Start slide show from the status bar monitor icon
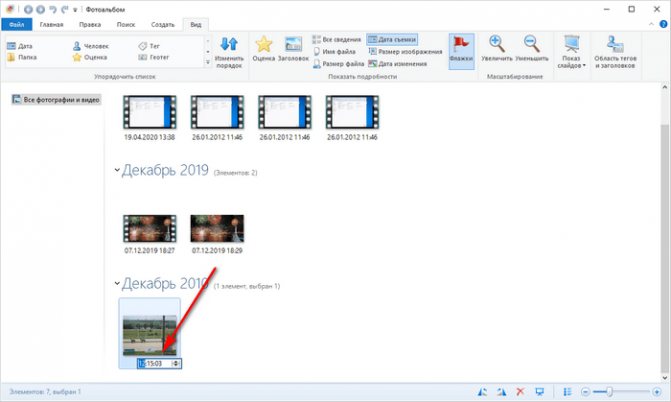The image size is (671, 402). point(540,392)
